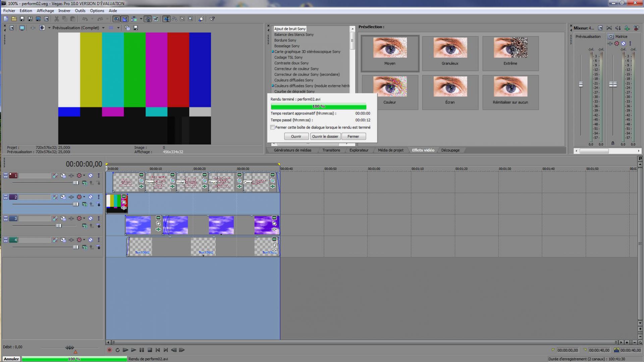Toggle loop playback in the transport bar
The width and height of the screenshot is (644, 362).
(117, 350)
